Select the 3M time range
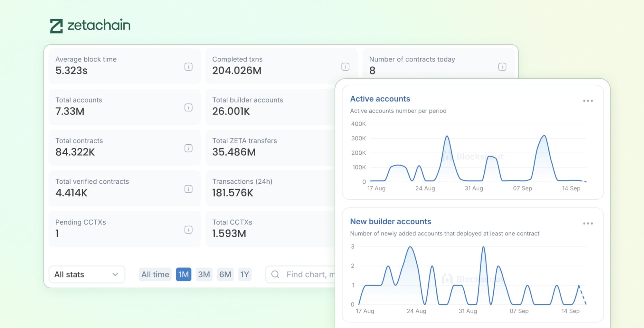 click(x=204, y=275)
